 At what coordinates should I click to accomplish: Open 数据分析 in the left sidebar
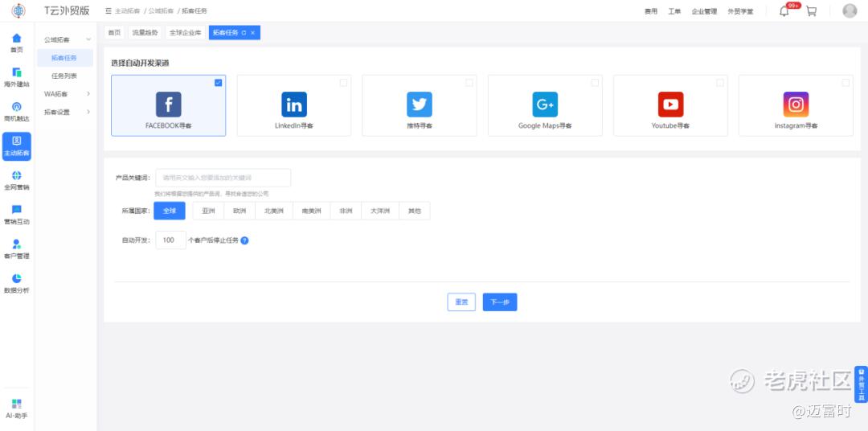pos(17,284)
